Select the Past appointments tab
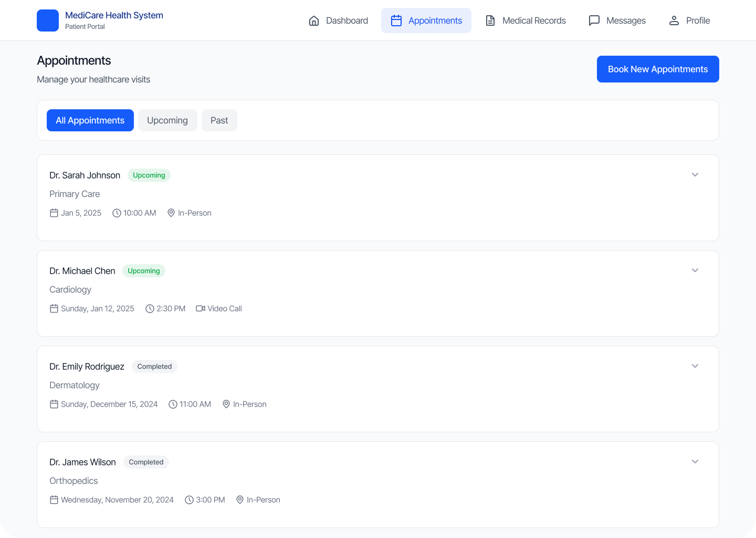The height and width of the screenshot is (538, 756). click(219, 120)
